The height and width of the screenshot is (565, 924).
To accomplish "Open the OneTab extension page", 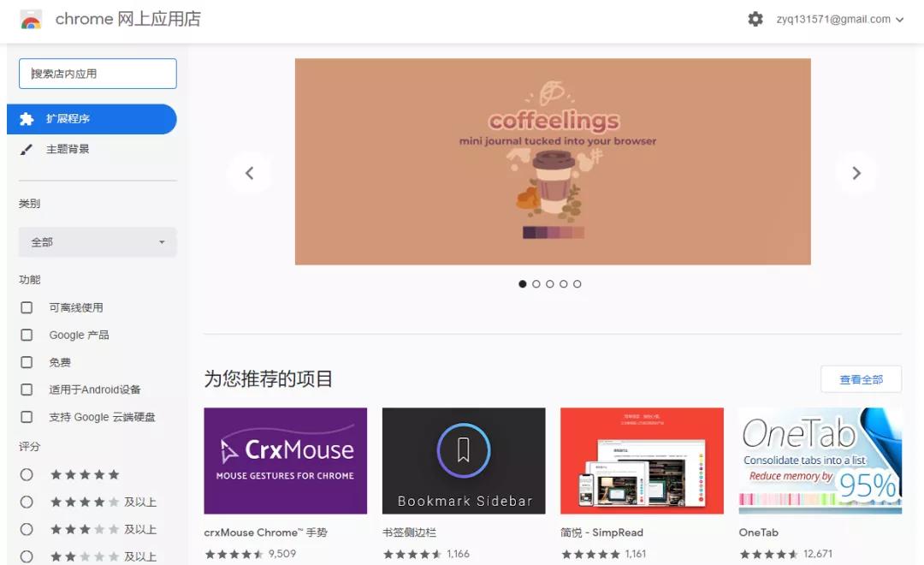I will click(819, 461).
